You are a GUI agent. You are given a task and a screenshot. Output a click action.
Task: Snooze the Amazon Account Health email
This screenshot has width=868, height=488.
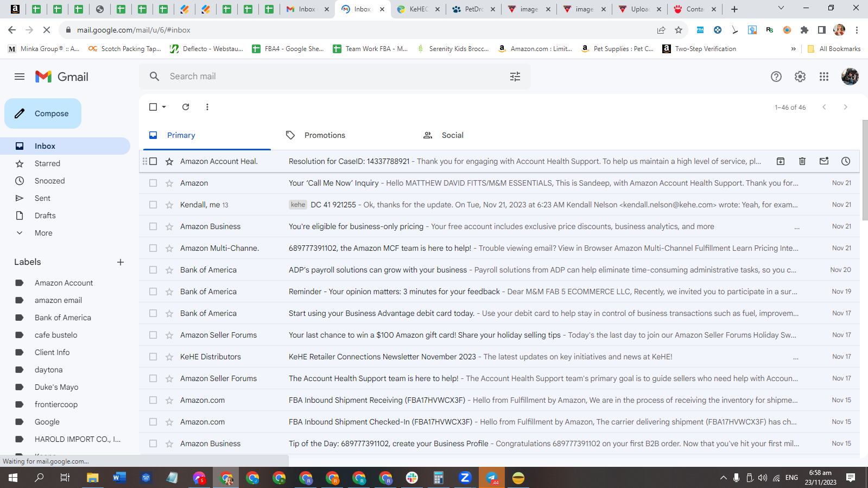pyautogui.click(x=845, y=161)
